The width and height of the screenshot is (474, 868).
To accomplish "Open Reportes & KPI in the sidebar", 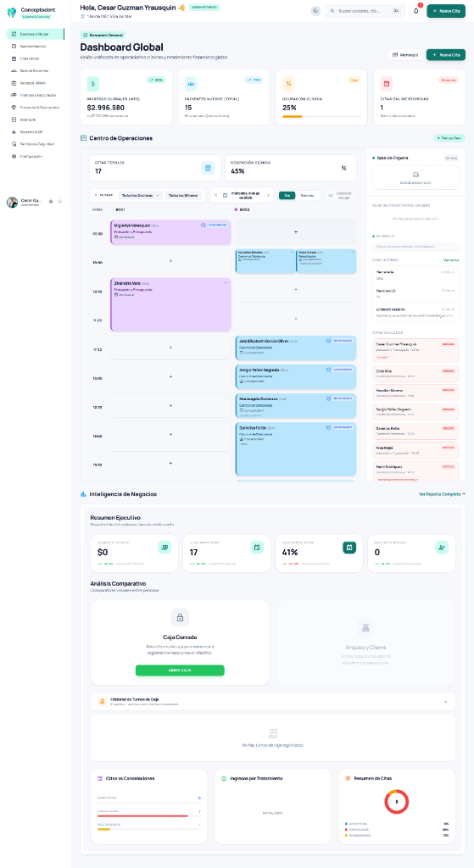I will tap(36, 131).
